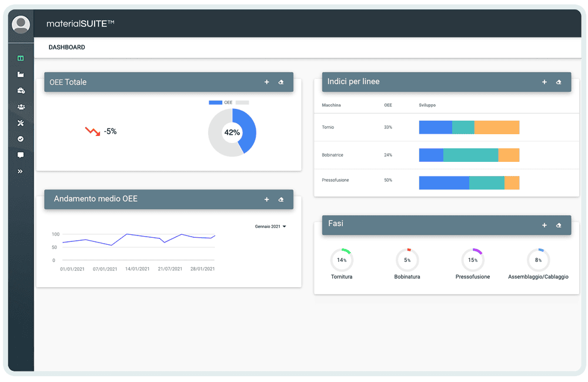Open the users group sidebar icon
588x382 pixels.
click(21, 107)
